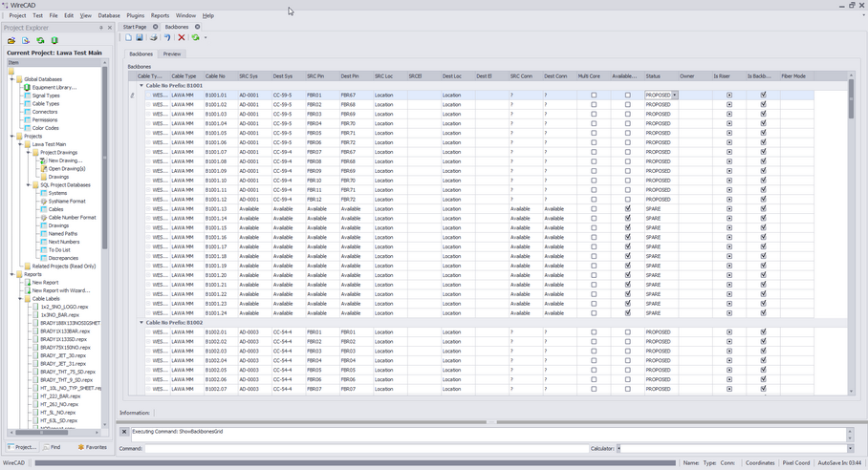Click the open project folder icon in Project Explorer
The width and height of the screenshot is (868, 470).
[11, 40]
